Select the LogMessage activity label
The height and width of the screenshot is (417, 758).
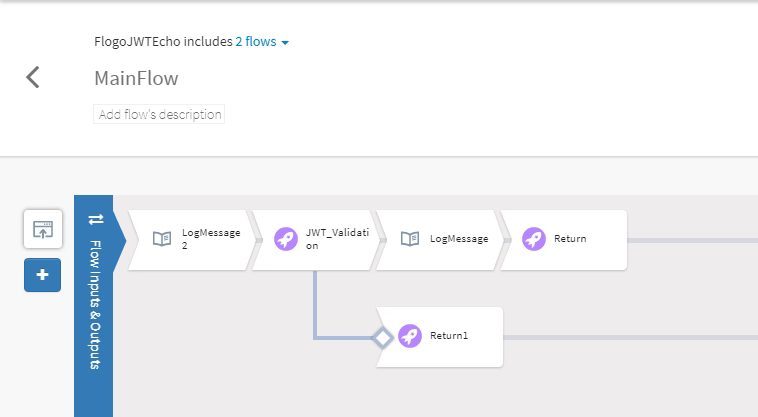459,239
